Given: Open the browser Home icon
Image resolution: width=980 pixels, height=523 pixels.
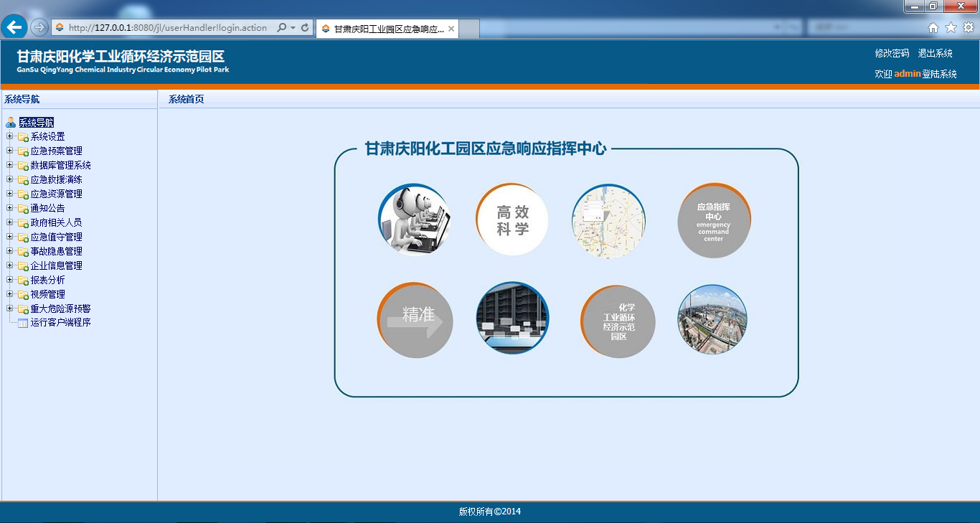Looking at the screenshot, I should (933, 27).
